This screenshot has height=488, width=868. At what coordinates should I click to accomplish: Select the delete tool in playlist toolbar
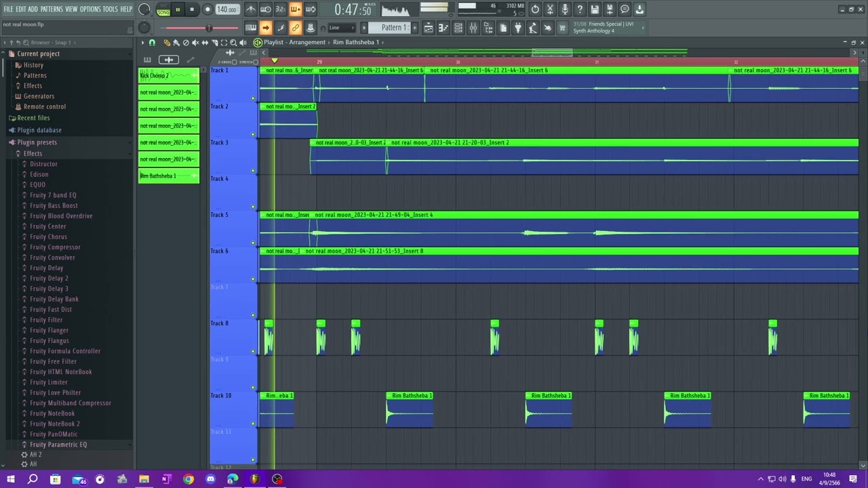pyautogui.click(x=186, y=42)
